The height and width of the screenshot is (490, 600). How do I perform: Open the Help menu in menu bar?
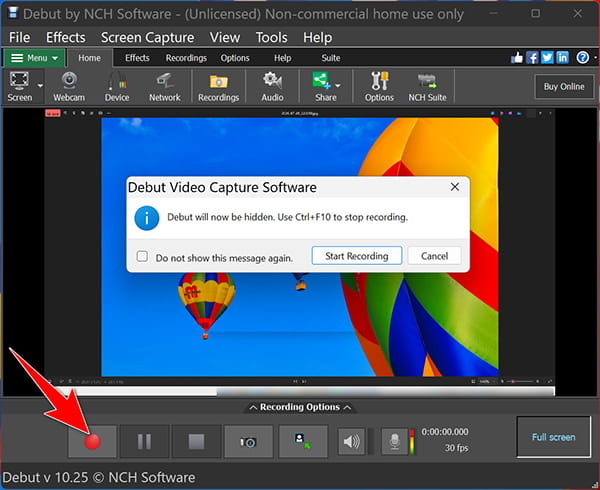(318, 37)
